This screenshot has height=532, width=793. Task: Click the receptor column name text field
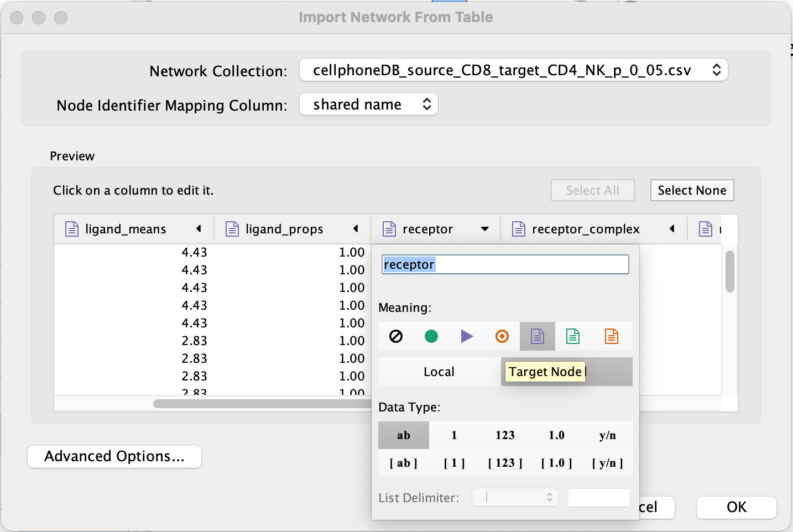point(505,264)
